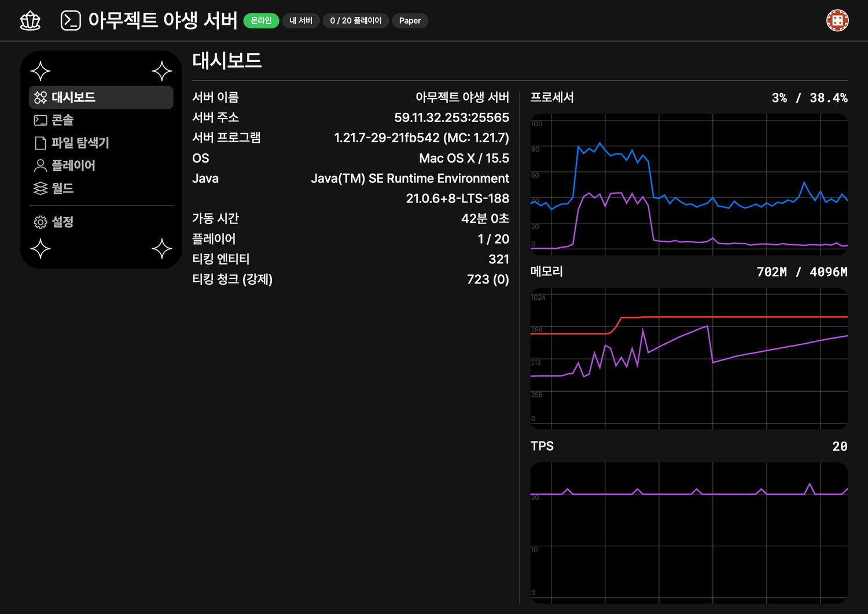Click the 내 서버 badge
This screenshot has width=868, height=614.
(300, 21)
